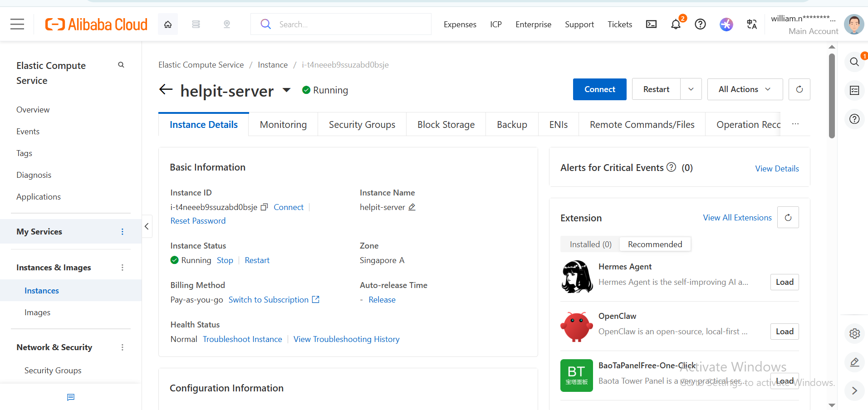Open the ENIs tab
Image resolution: width=868 pixels, height=410 pixels.
click(x=559, y=125)
